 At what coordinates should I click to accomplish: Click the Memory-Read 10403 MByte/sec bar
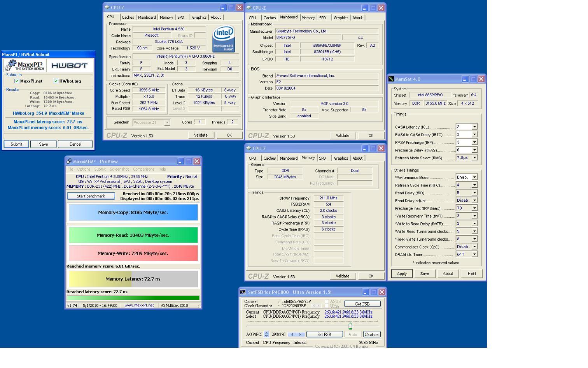[133, 235]
